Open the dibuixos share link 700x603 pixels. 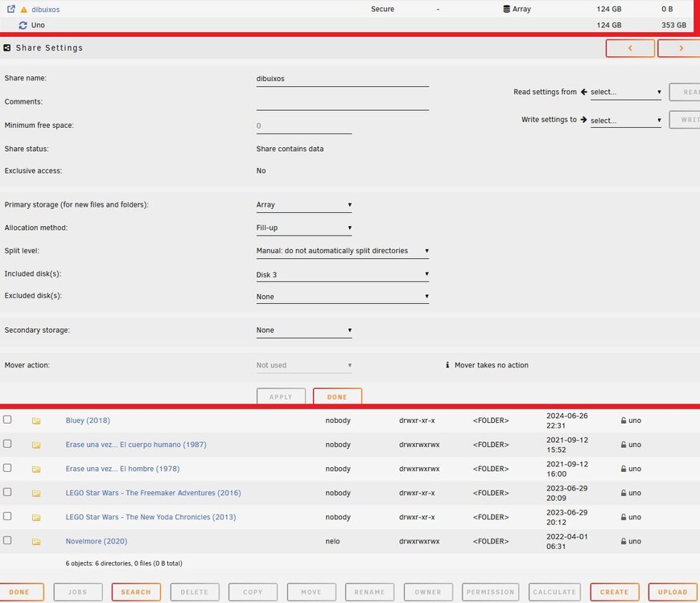(46, 10)
